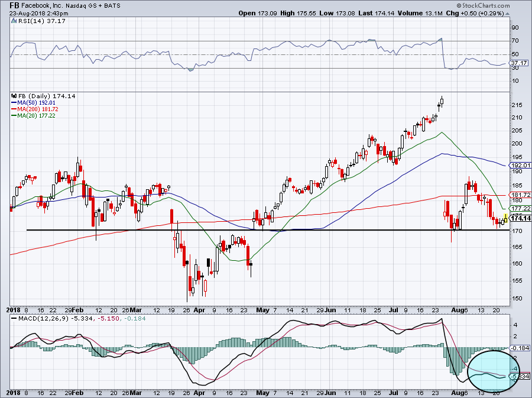Click the black MACD legend line sample
Screen dimensions: 532x398
point(14,318)
